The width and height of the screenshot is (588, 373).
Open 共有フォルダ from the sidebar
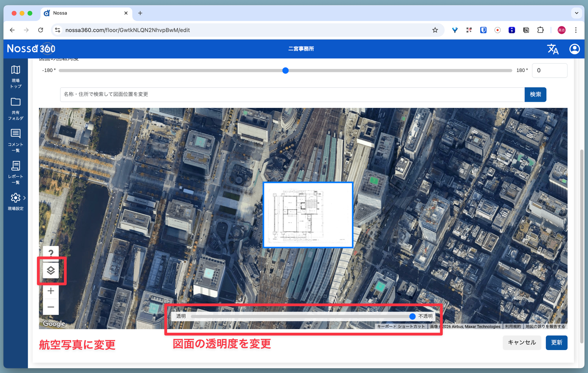pyautogui.click(x=16, y=109)
